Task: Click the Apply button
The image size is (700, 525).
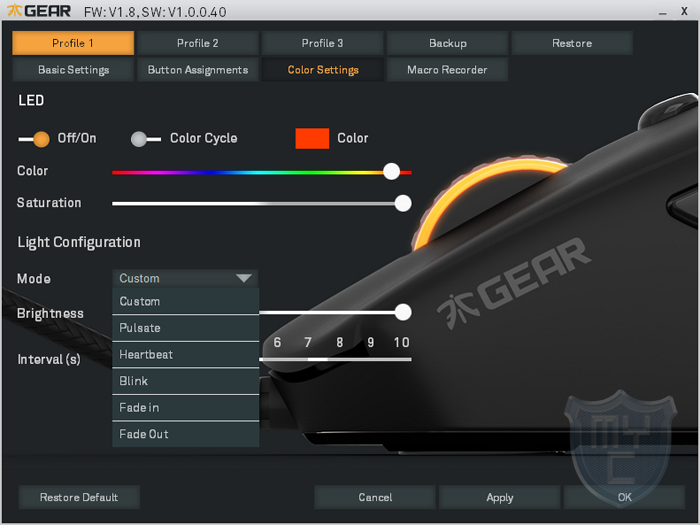Action: click(x=500, y=497)
